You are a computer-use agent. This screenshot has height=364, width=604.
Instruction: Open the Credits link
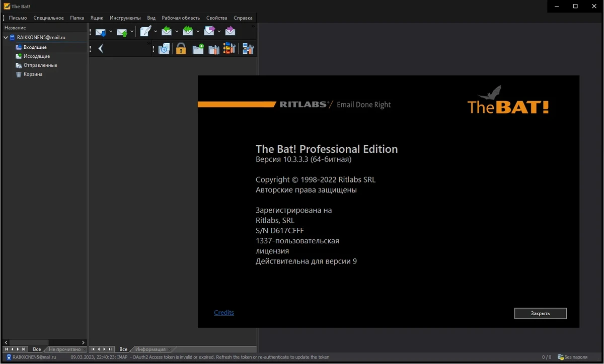tap(224, 312)
